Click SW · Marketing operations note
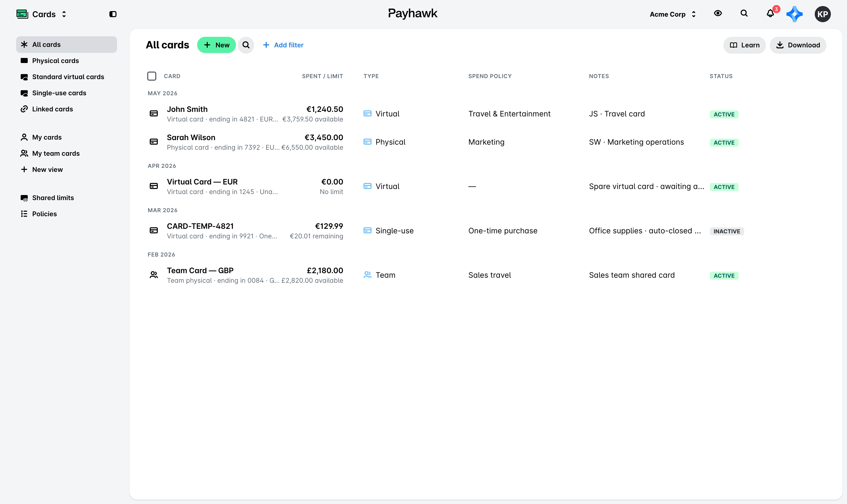Viewport: 847px width, 504px height. [636, 142]
